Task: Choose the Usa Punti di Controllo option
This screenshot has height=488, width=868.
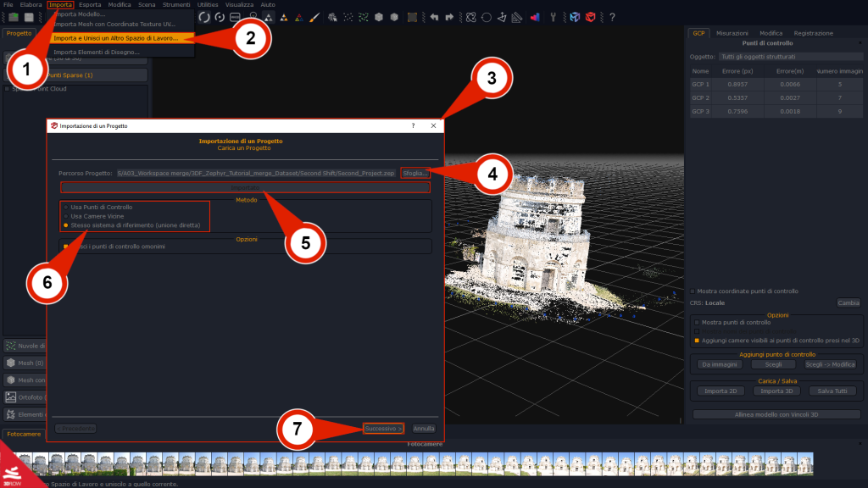Action: (x=66, y=207)
